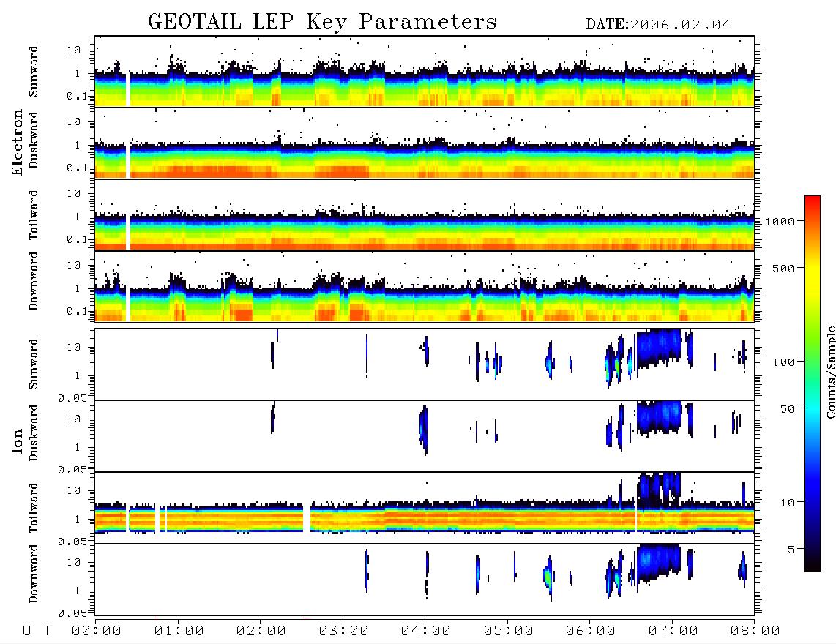This screenshot has width=836, height=644.
Task: Click the Ion 'Duskward' panel label
Action: 34,433
